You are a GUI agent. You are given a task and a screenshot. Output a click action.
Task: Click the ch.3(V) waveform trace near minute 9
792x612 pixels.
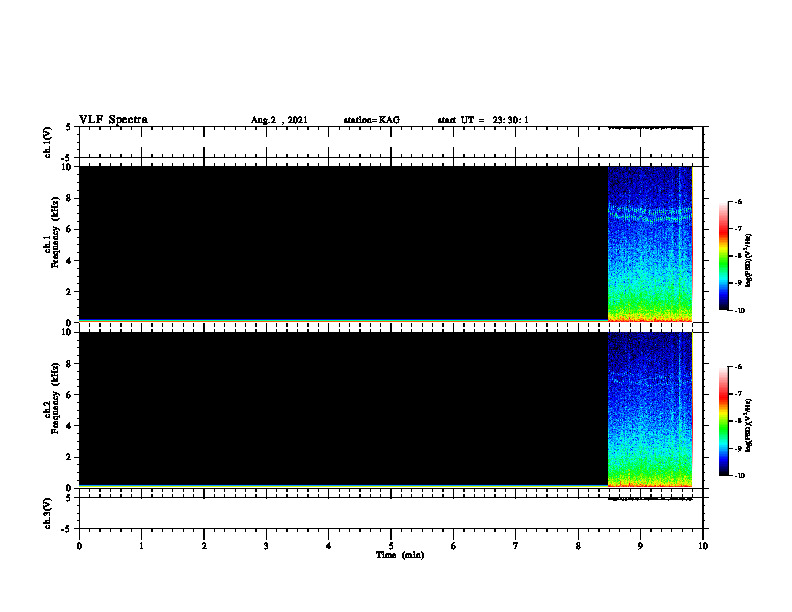tap(650, 499)
